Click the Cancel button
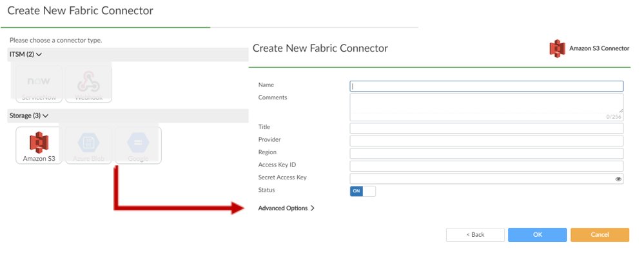The image size is (644, 262). [x=600, y=234]
